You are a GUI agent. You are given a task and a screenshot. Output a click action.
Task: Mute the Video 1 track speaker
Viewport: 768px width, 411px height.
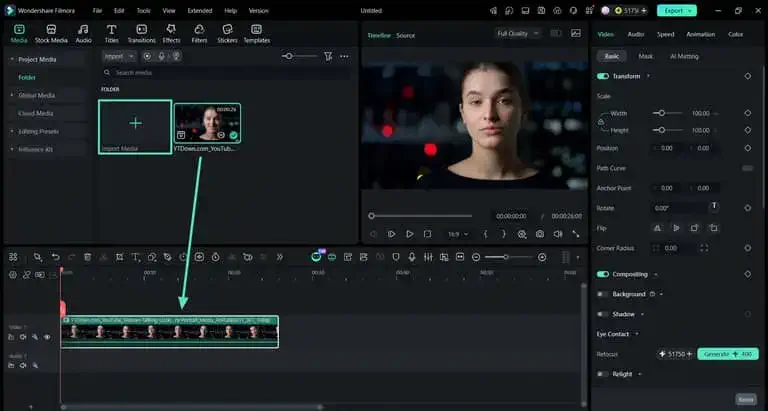pos(23,337)
